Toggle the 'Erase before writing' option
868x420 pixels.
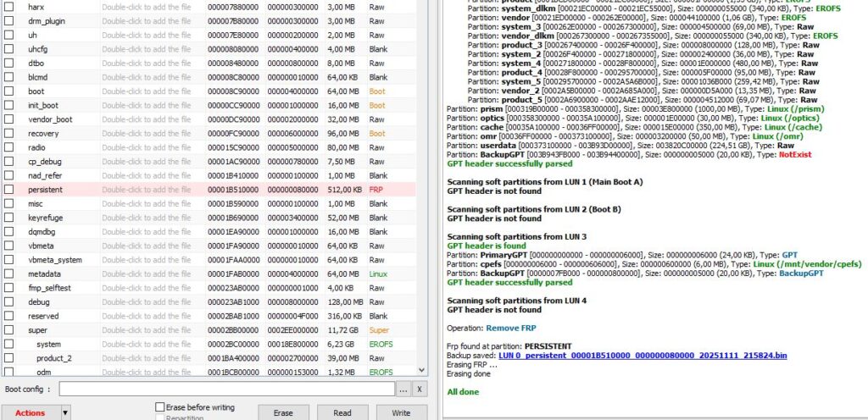tap(160, 407)
